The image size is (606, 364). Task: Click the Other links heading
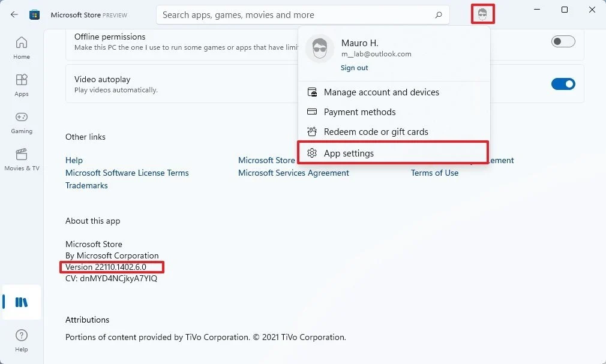point(85,137)
